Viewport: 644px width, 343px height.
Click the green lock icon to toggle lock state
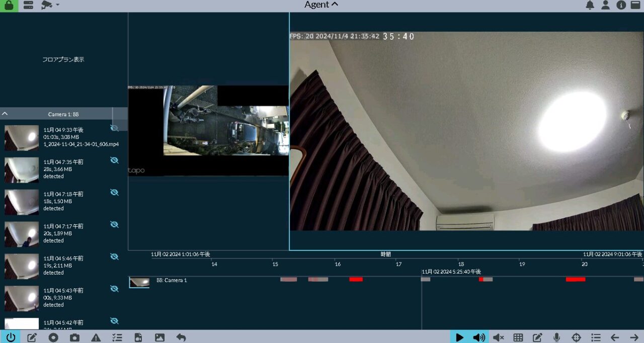tap(9, 5)
